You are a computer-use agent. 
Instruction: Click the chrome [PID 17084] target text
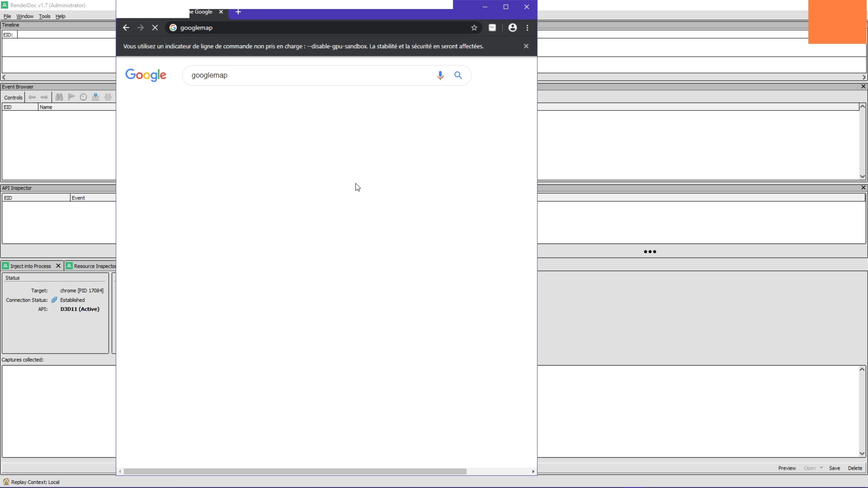pos(82,291)
